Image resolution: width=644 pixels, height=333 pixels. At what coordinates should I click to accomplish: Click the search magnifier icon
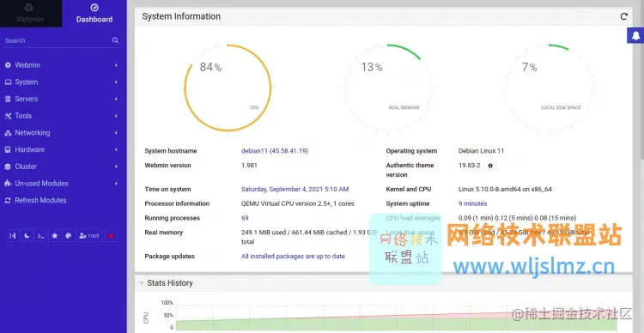pyautogui.click(x=115, y=40)
